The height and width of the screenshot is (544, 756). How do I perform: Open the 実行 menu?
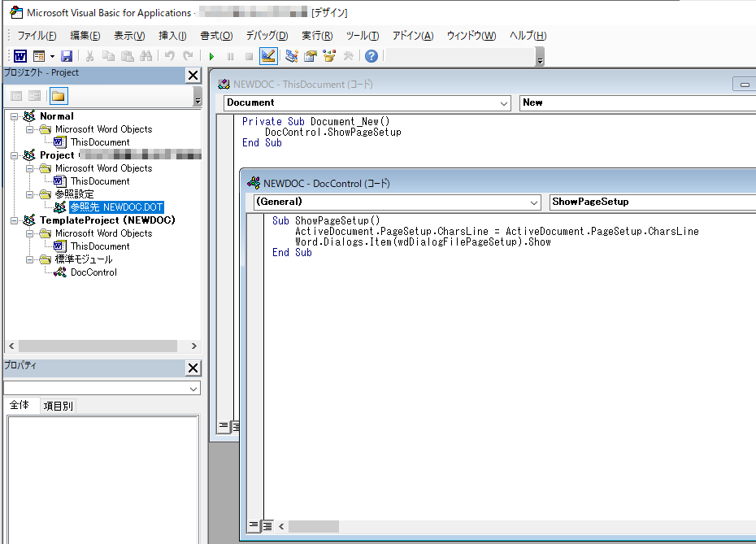click(317, 36)
